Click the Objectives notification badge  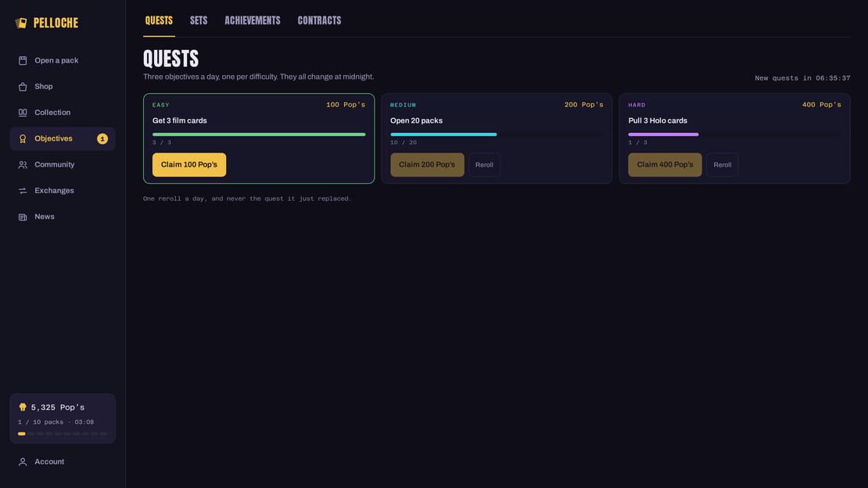tap(102, 138)
